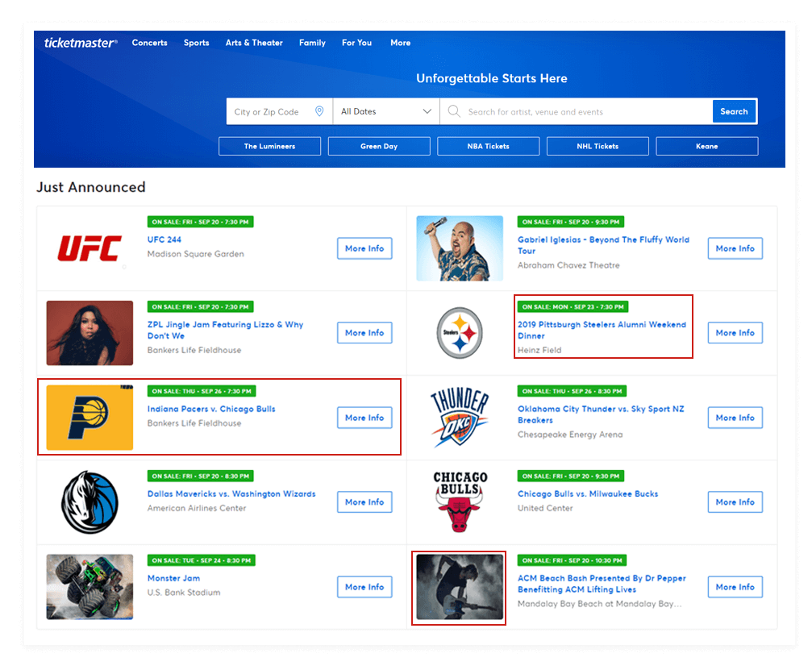The height and width of the screenshot is (670, 812).
Task: Click the City or Zip Code field
Action: [280, 111]
